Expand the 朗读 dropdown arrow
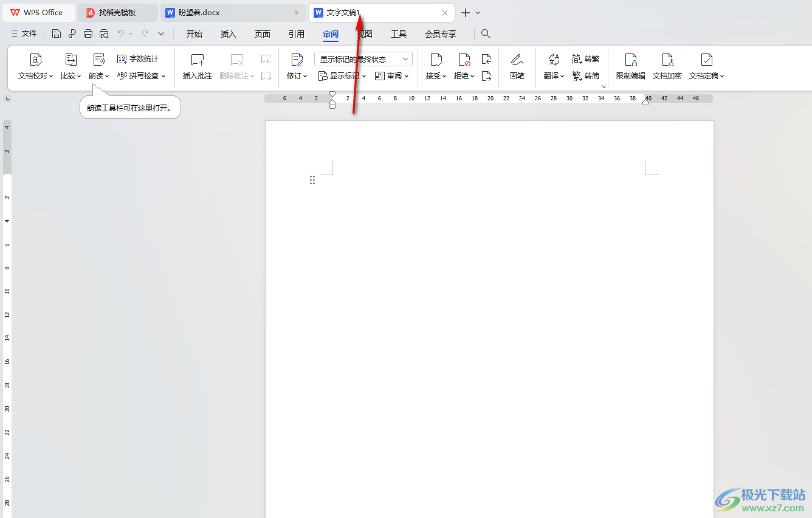Image resolution: width=812 pixels, height=518 pixels. point(107,77)
